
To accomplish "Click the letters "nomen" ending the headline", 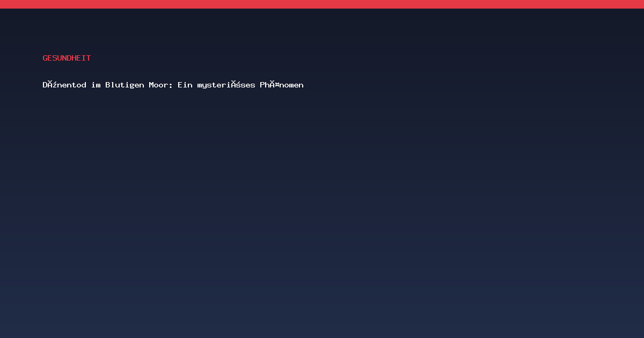I will coord(291,85).
